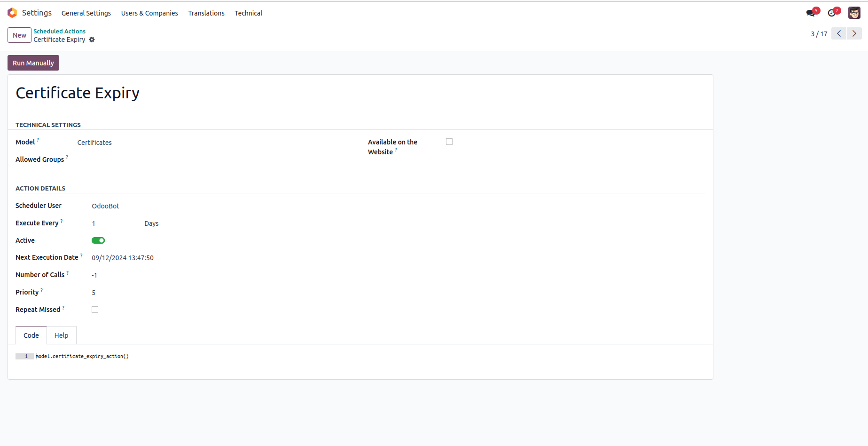Click the Priority value 5

tap(94, 293)
